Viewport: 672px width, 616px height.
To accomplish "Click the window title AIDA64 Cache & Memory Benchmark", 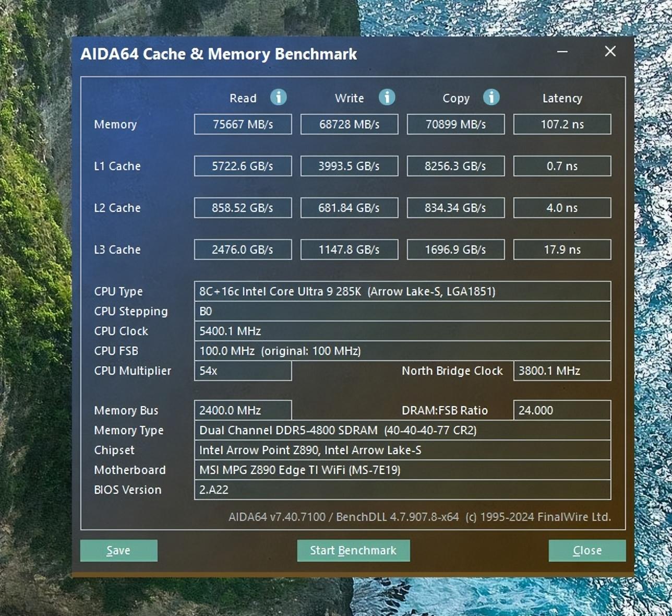I will tap(219, 54).
